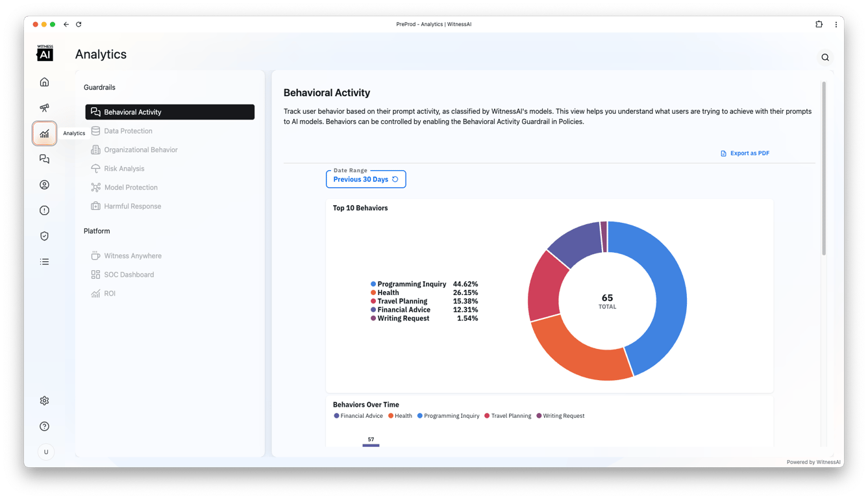Select the telescope icon in the left sidebar
868x499 pixels.
[44, 108]
